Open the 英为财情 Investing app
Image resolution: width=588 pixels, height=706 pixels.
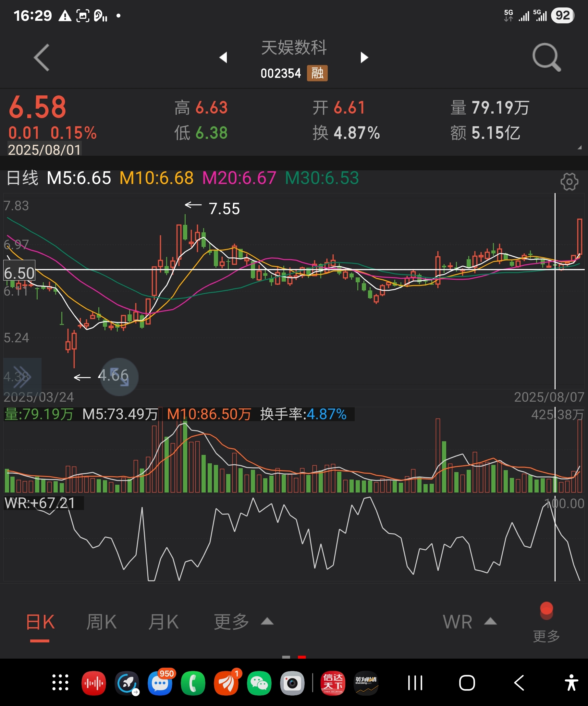pyautogui.click(x=366, y=683)
